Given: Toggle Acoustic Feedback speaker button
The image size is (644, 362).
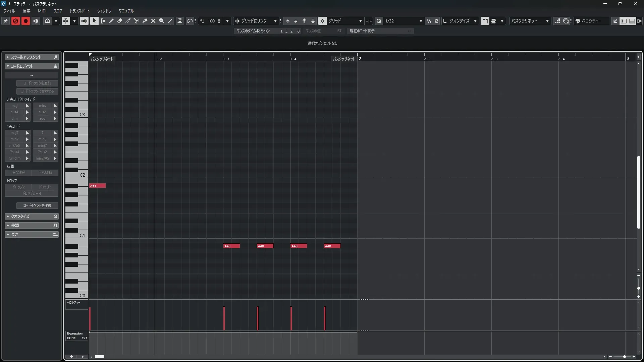Looking at the screenshot, I should click(84, 21).
